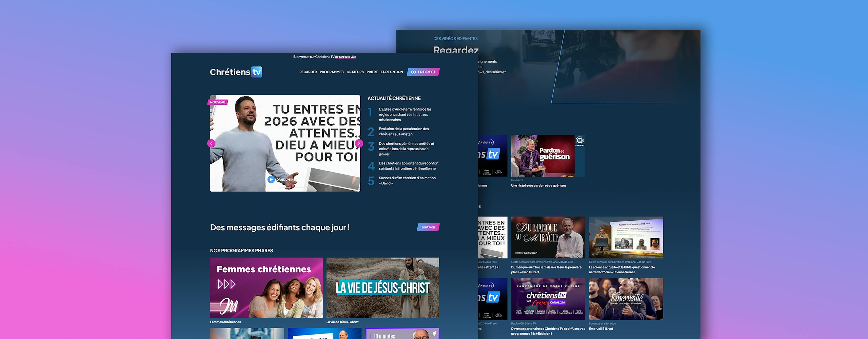
Task: Go to the Prière page
Action: tap(372, 72)
